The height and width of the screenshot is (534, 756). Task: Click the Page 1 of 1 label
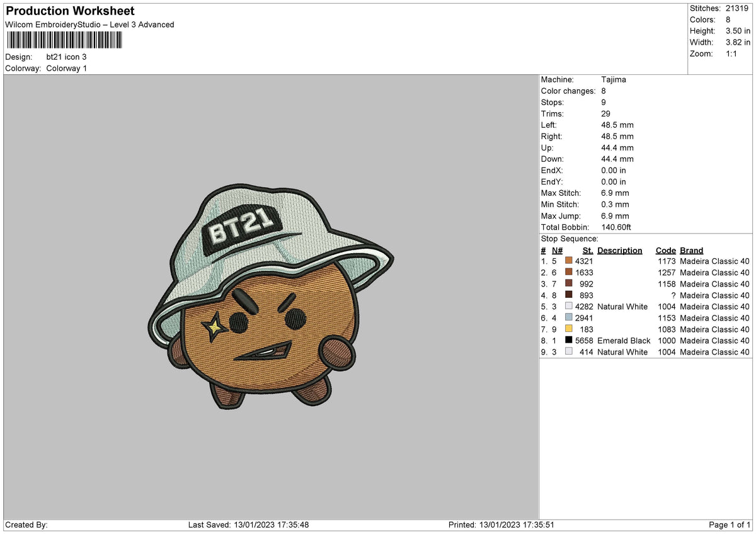(x=730, y=525)
